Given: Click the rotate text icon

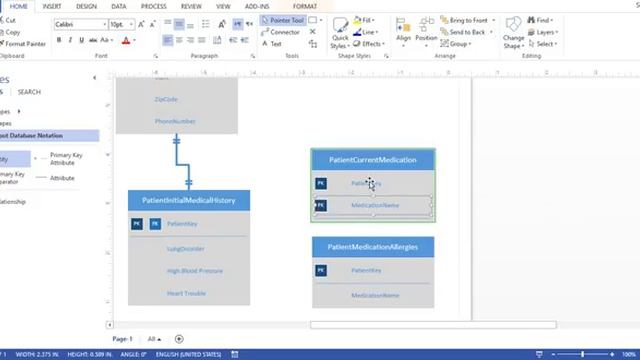Looking at the screenshot, I should coord(222,24).
